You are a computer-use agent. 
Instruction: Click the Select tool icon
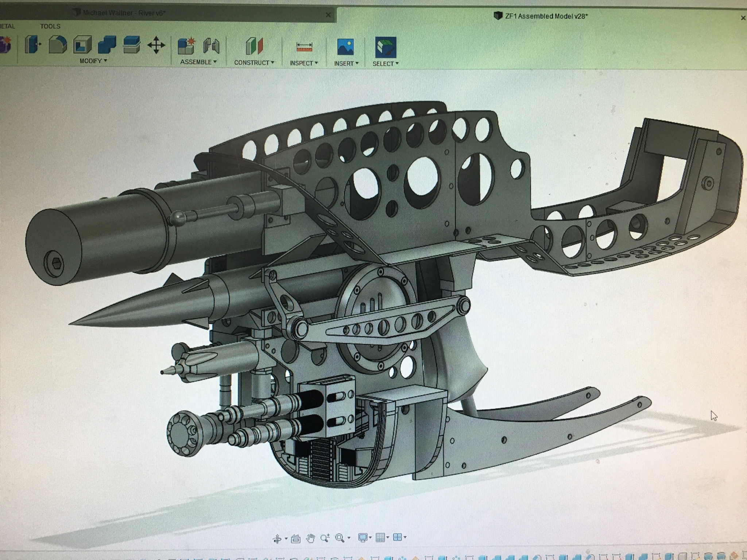[x=386, y=47]
